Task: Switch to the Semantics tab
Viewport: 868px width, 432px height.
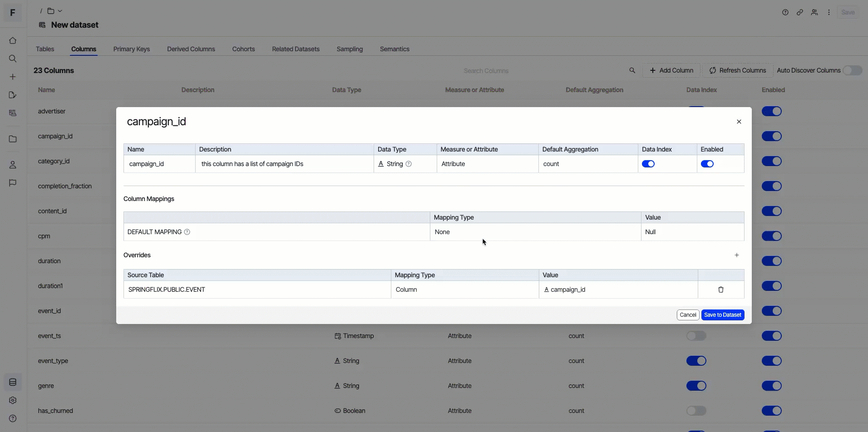Action: tap(395, 49)
